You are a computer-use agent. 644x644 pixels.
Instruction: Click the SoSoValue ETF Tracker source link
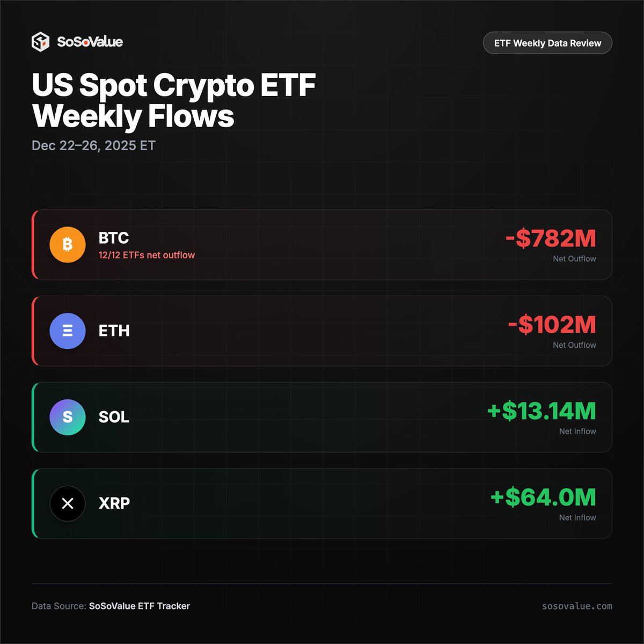[x=140, y=606]
